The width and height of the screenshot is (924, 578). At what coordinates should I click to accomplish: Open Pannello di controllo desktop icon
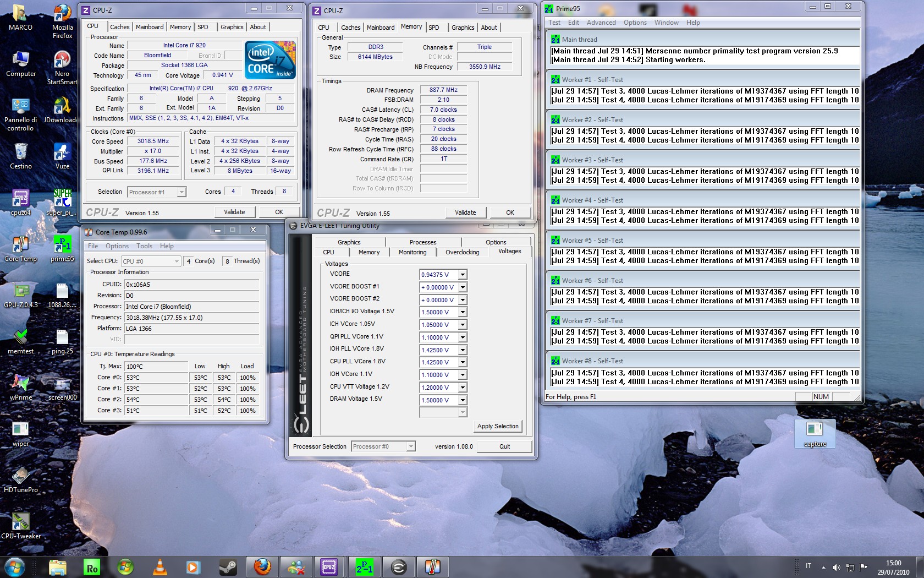[20, 114]
